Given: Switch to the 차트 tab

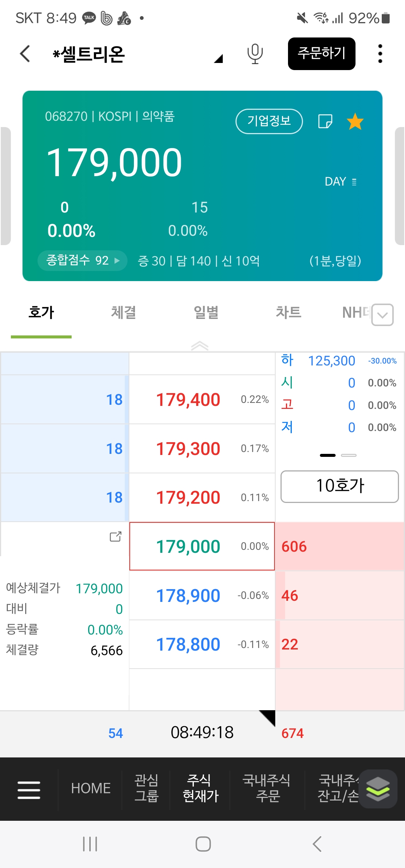Looking at the screenshot, I should 288,312.
